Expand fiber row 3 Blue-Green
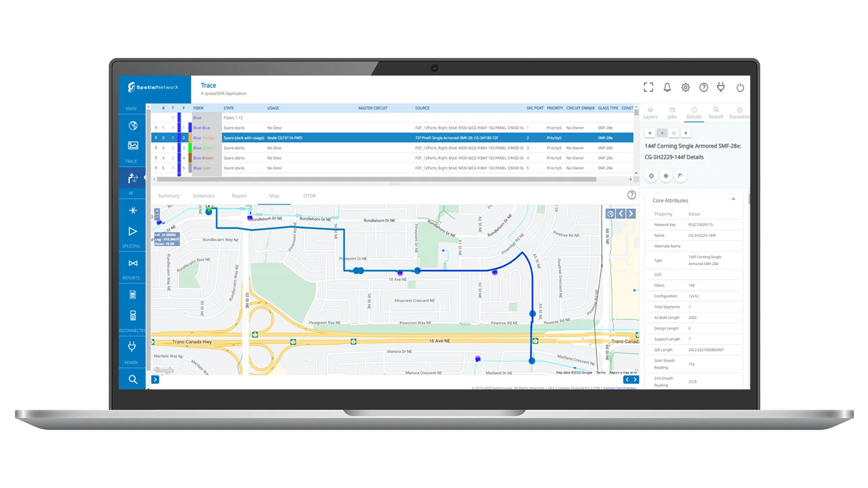 point(156,148)
